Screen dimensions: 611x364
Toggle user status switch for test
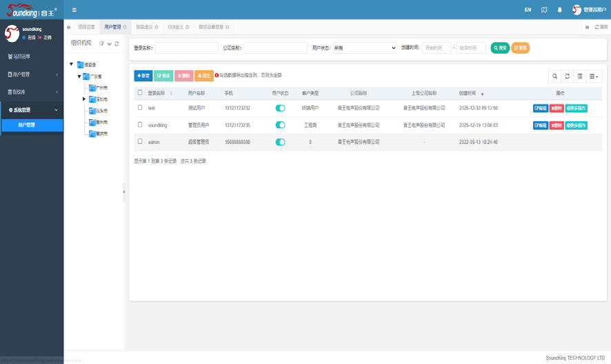click(280, 108)
